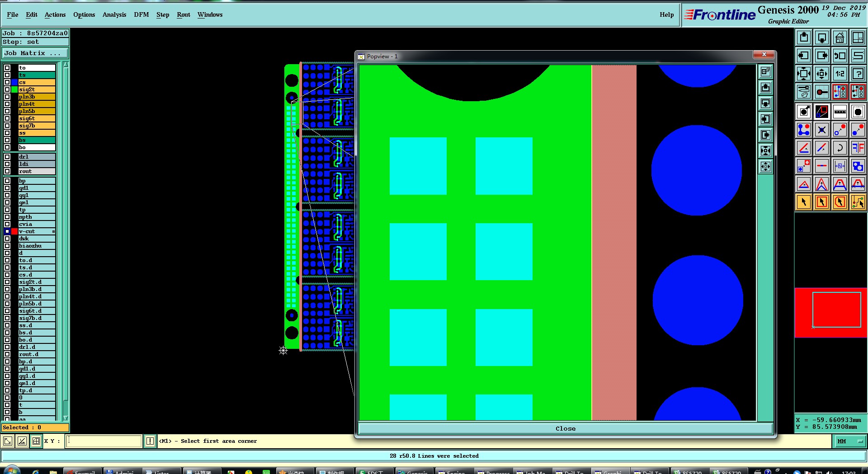Open the tools wrench and palette icon

pos(804,92)
